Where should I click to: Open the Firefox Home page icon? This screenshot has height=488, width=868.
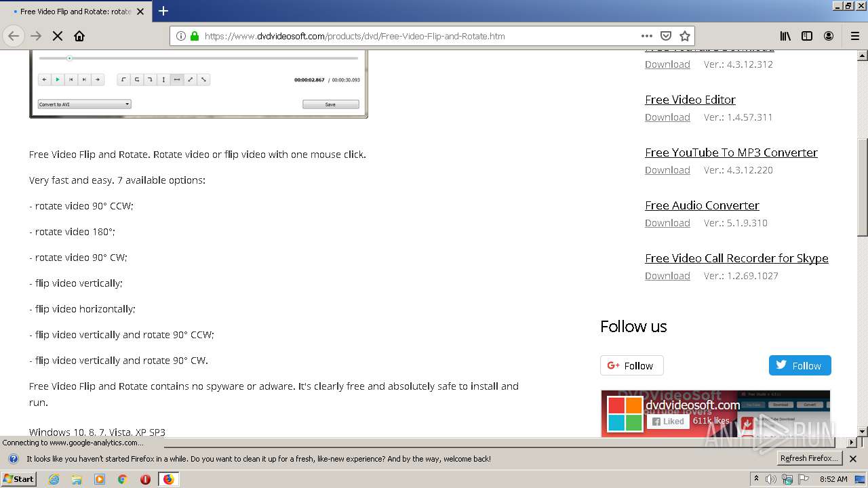tap(79, 36)
